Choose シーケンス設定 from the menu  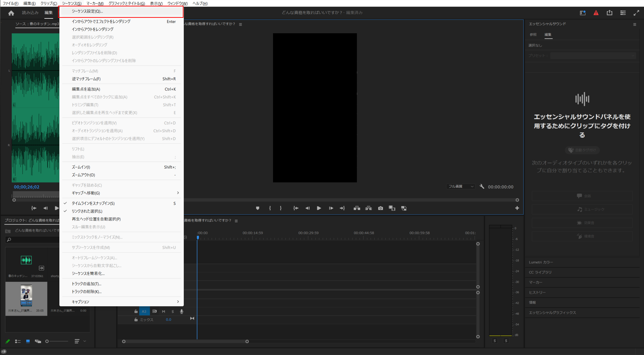click(x=121, y=11)
